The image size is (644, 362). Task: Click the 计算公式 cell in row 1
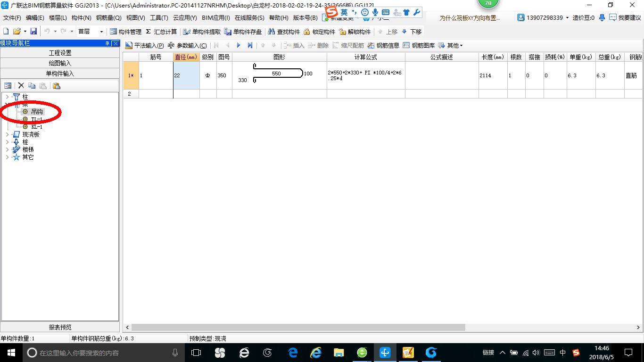[366, 75]
